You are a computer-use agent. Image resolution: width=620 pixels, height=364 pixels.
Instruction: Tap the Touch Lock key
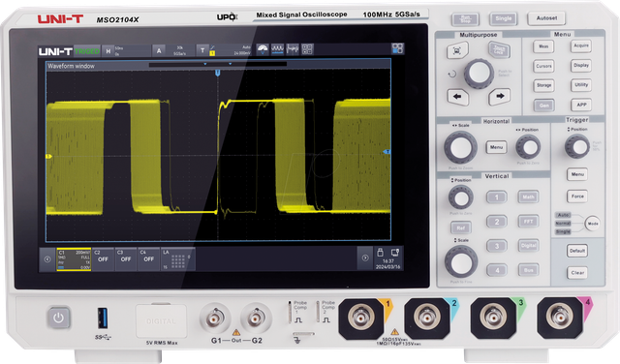[499, 50]
